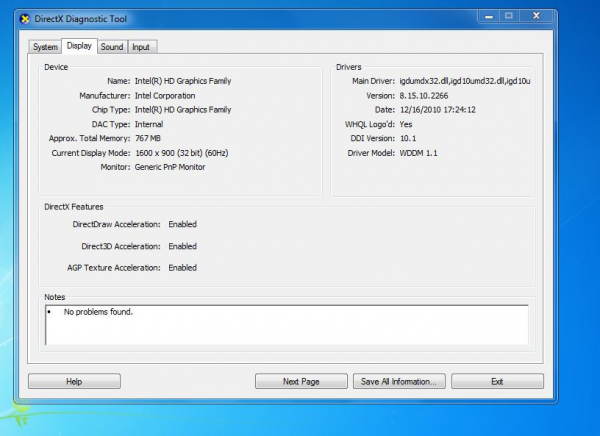This screenshot has width=600, height=436.
Task: Click device name 'Intel(R) HD Graphics Family'
Action: [183, 81]
